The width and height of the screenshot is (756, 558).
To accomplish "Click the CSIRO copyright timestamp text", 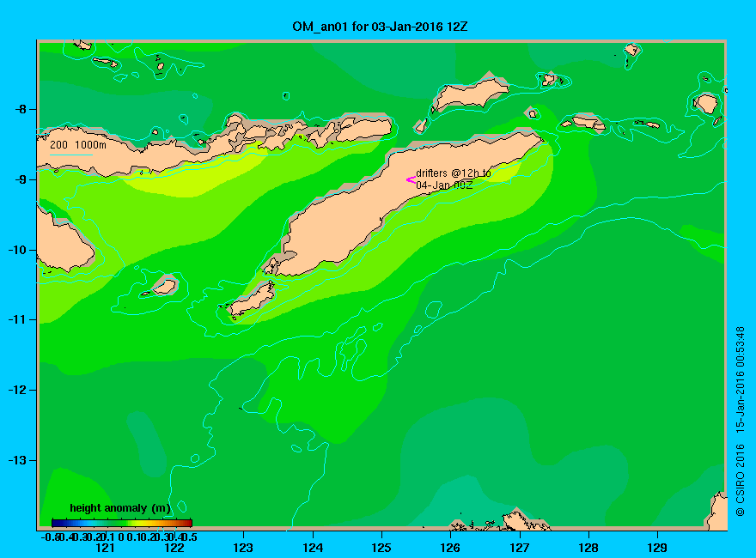I will (740, 422).
